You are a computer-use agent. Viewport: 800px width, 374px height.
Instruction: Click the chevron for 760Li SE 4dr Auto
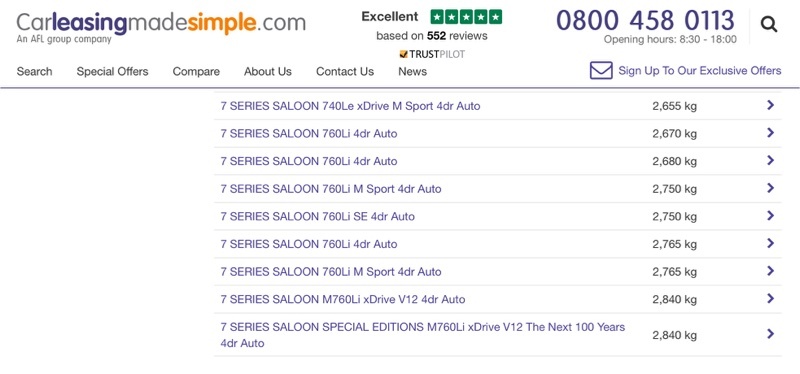(x=770, y=215)
